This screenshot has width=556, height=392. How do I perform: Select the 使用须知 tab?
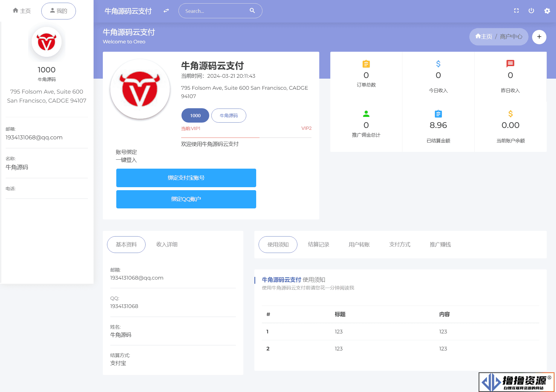(x=278, y=245)
